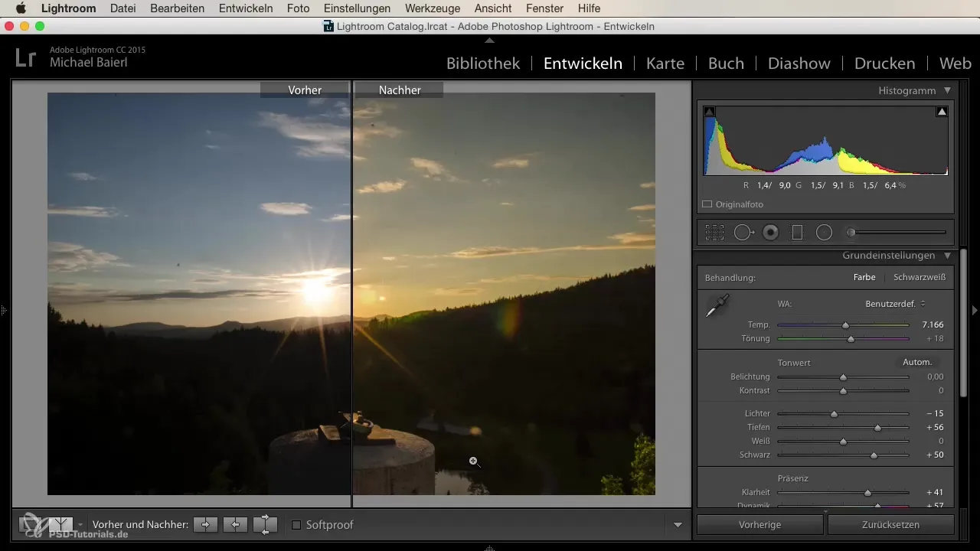Open the Werkzeuge menu
This screenshot has height=551, width=980.
click(433, 8)
